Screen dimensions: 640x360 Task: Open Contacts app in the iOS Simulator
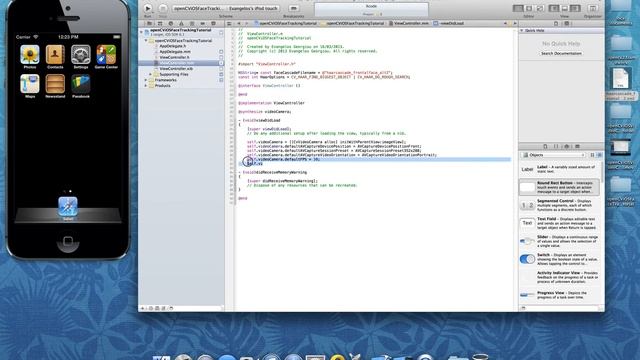coord(55,55)
